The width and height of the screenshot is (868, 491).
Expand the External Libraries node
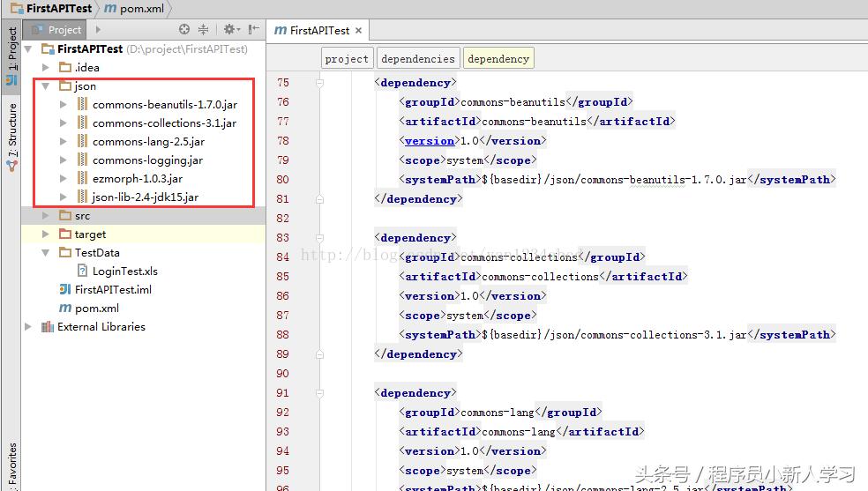[29, 327]
